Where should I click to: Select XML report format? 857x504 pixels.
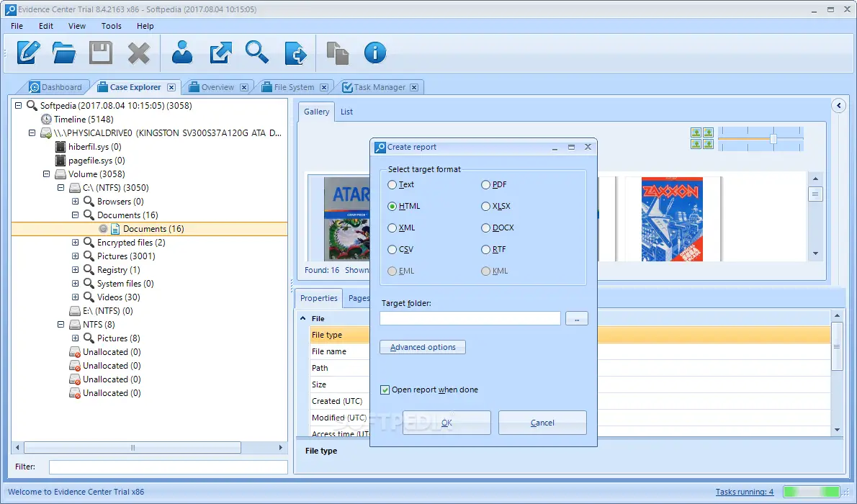pos(392,228)
